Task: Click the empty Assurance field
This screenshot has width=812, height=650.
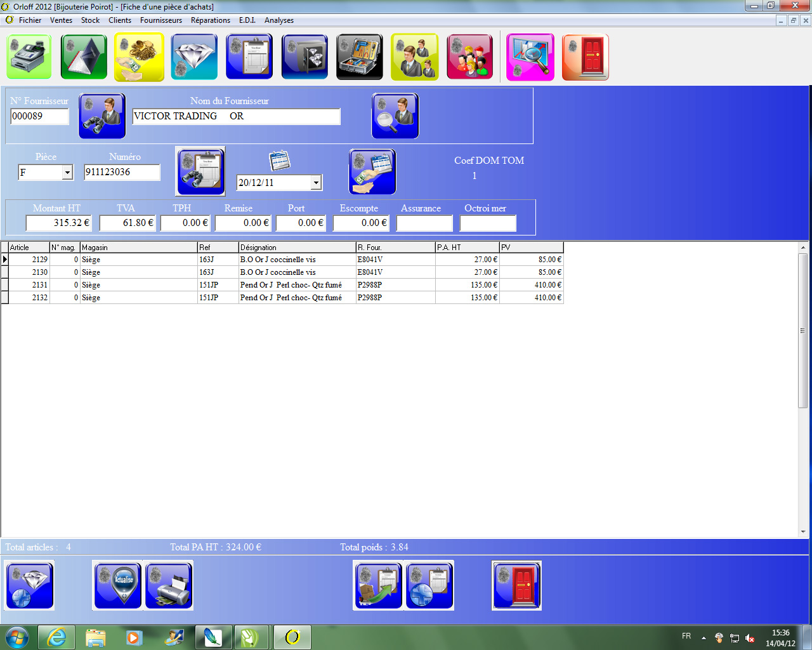Action: pos(424,223)
